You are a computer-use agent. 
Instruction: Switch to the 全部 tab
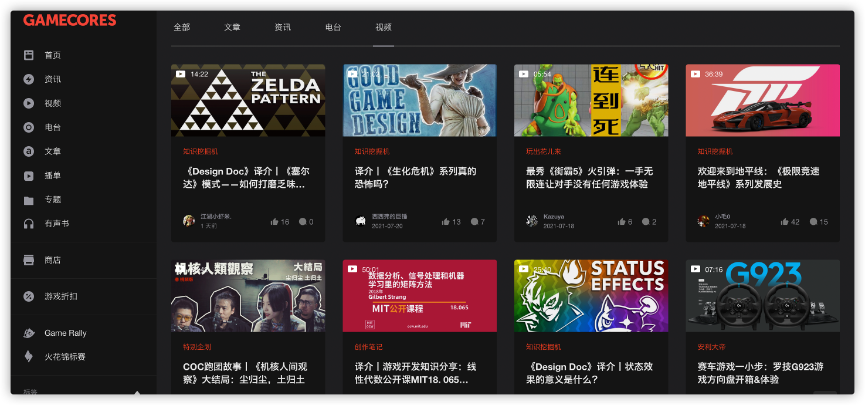tap(182, 27)
